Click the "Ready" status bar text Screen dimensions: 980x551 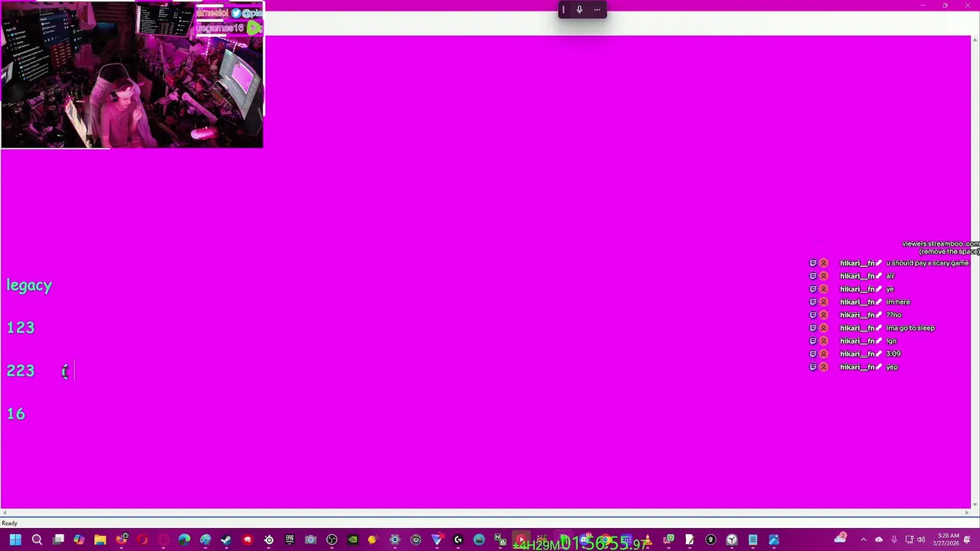coord(9,523)
